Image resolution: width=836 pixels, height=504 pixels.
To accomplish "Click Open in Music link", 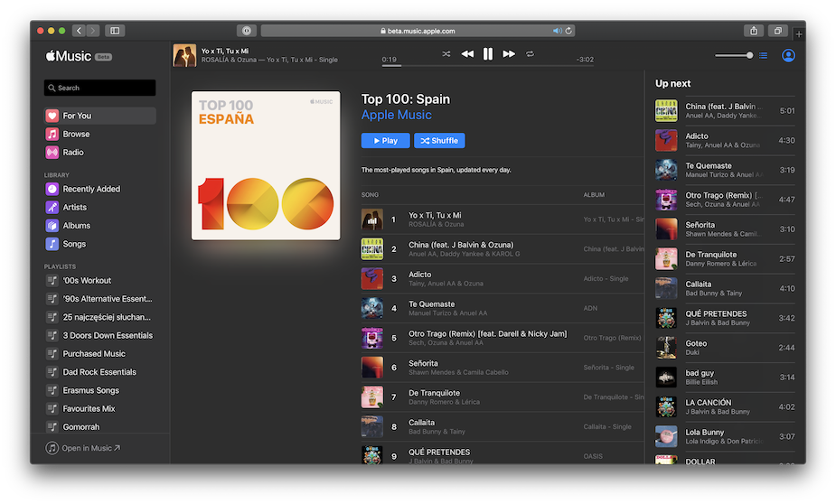I will pyautogui.click(x=83, y=448).
